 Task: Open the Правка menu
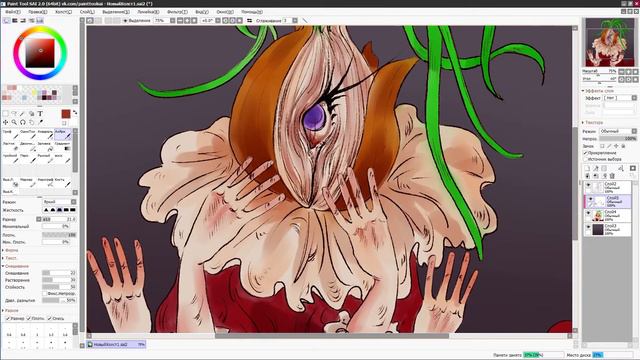click(x=38, y=12)
